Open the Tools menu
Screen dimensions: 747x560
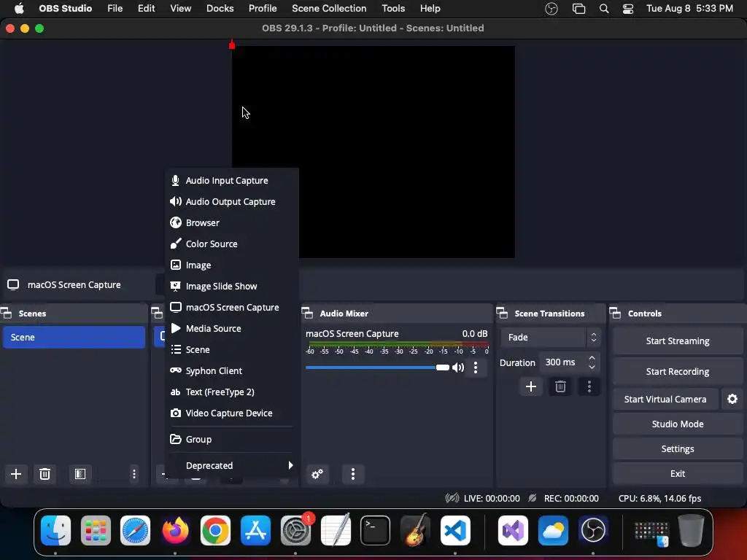click(393, 8)
